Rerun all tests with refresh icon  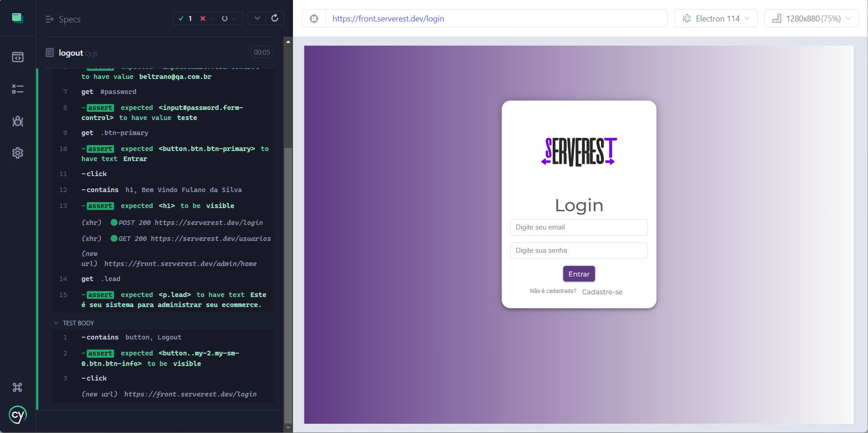tap(275, 18)
